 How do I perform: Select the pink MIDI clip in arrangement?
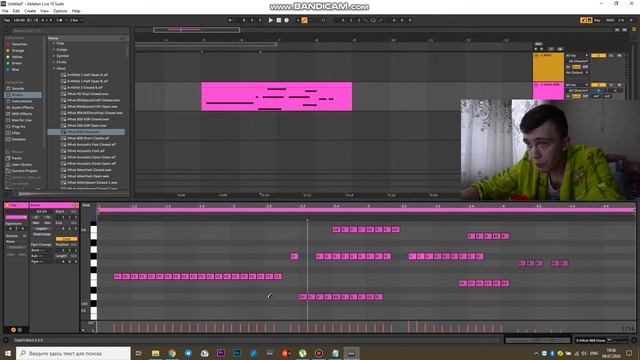point(277,96)
